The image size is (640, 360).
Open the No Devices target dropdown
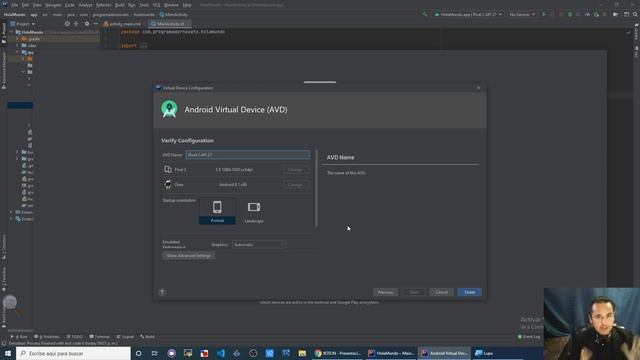522,14
